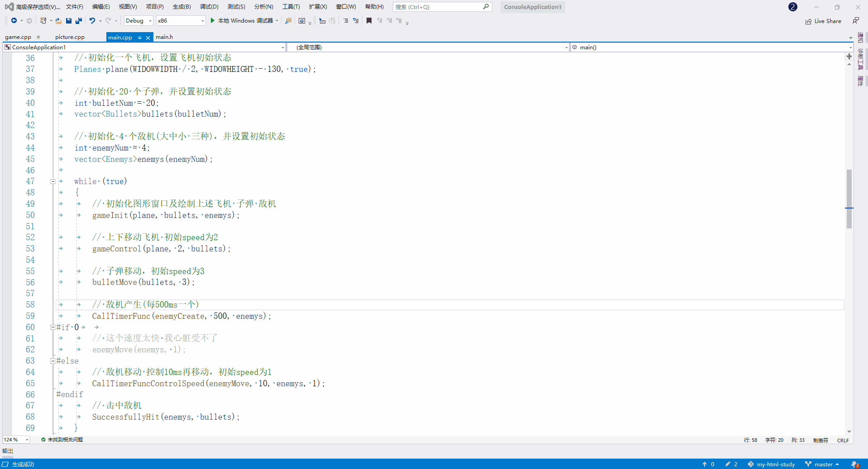The width and height of the screenshot is (868, 469).
Task: Toggle the pin on game.cpp tab
Action: coord(38,37)
